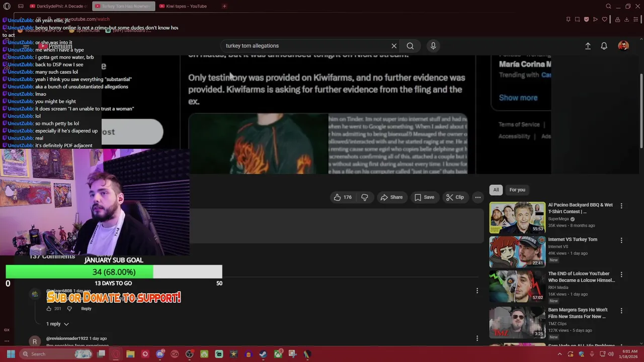Click the YouTube search magnifier button
The width and height of the screenshot is (644, 362).
pos(410,46)
